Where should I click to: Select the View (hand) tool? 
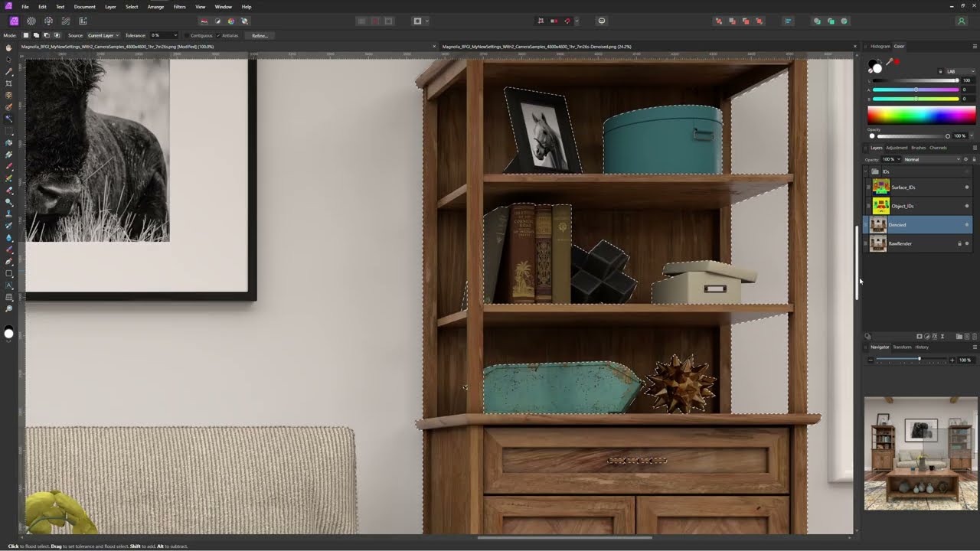[x=9, y=47]
